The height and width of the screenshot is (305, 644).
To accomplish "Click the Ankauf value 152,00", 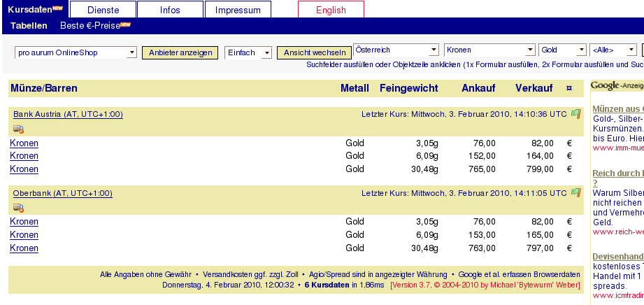I will 482,156.
